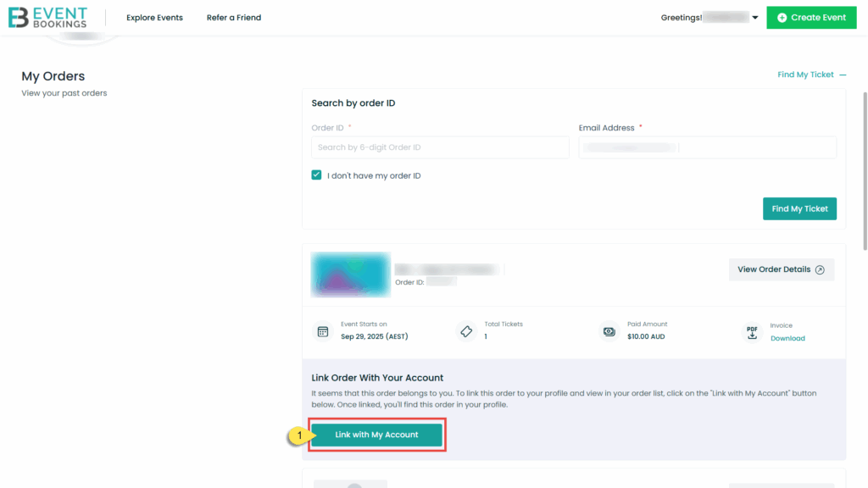868x488 pixels.
Task: Click the ticket icon beside Total Tickets
Action: (465, 331)
